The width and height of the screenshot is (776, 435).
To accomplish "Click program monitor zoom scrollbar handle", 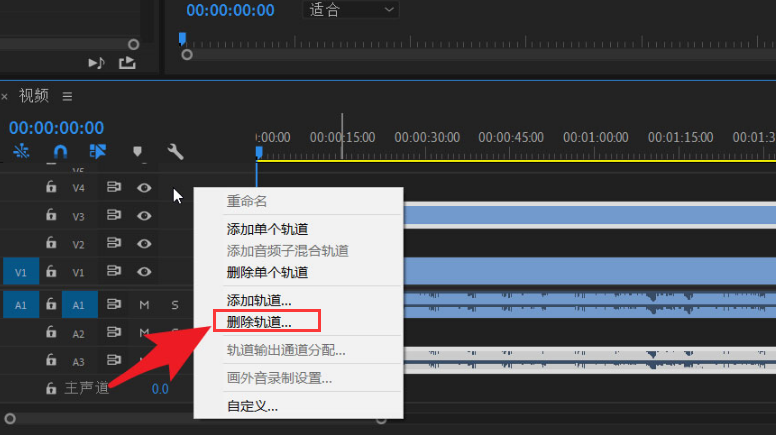I will (x=187, y=55).
